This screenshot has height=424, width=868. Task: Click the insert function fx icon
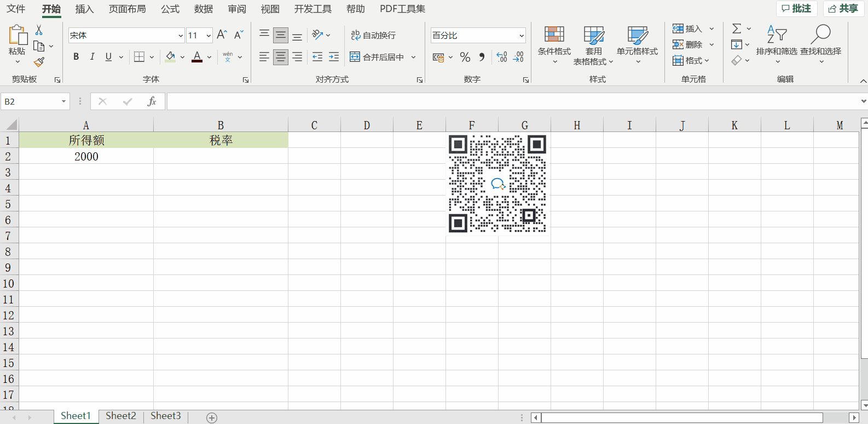tap(152, 101)
